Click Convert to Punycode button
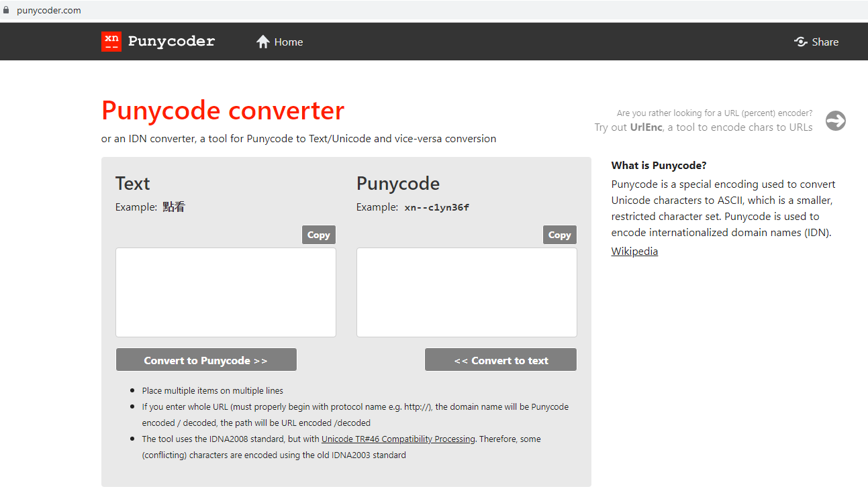The image size is (868, 497). [206, 360]
